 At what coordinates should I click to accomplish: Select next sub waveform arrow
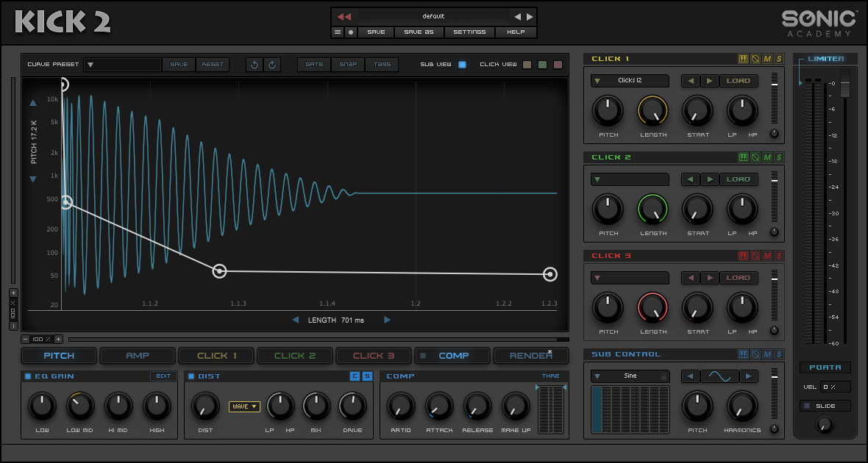[748, 376]
